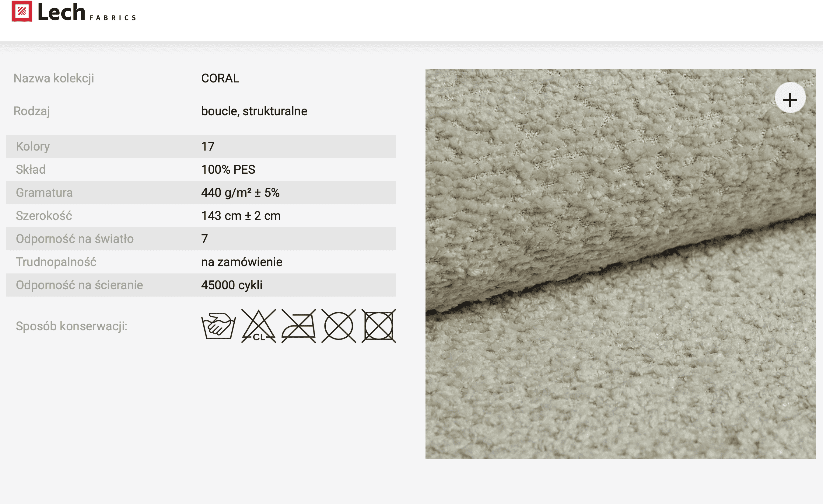Click the Kolory row value 17

click(208, 146)
